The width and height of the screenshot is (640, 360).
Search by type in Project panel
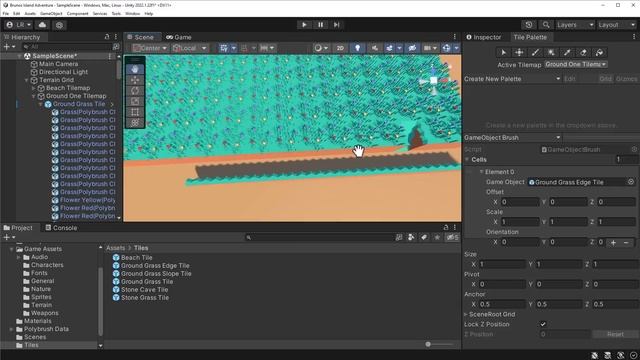(x=411, y=237)
